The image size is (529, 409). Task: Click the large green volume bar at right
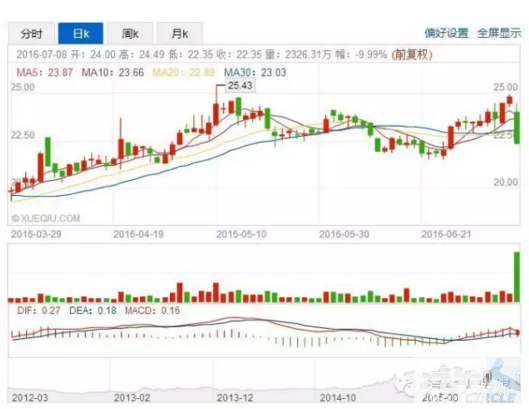pos(517,277)
